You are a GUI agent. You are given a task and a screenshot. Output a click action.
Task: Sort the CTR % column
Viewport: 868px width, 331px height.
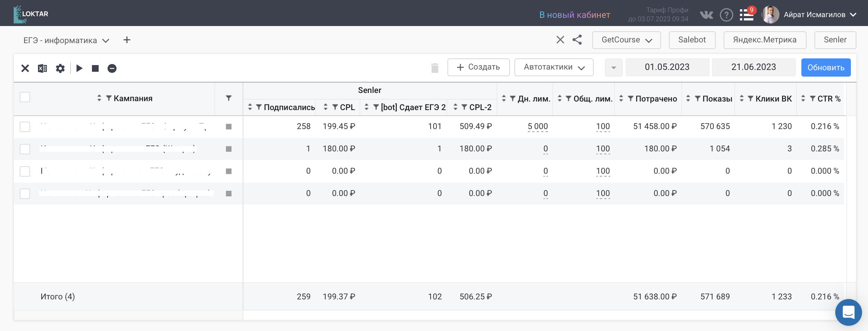[x=803, y=99]
